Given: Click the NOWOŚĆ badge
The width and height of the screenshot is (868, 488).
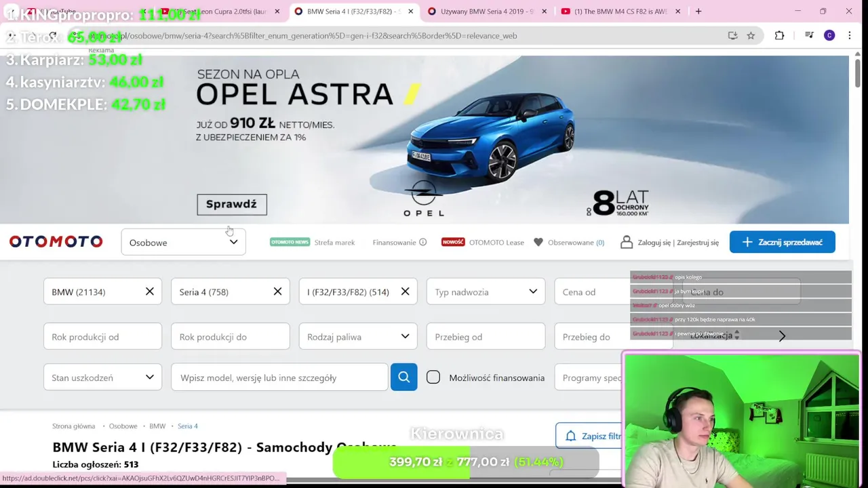Looking at the screenshot, I should (453, 242).
